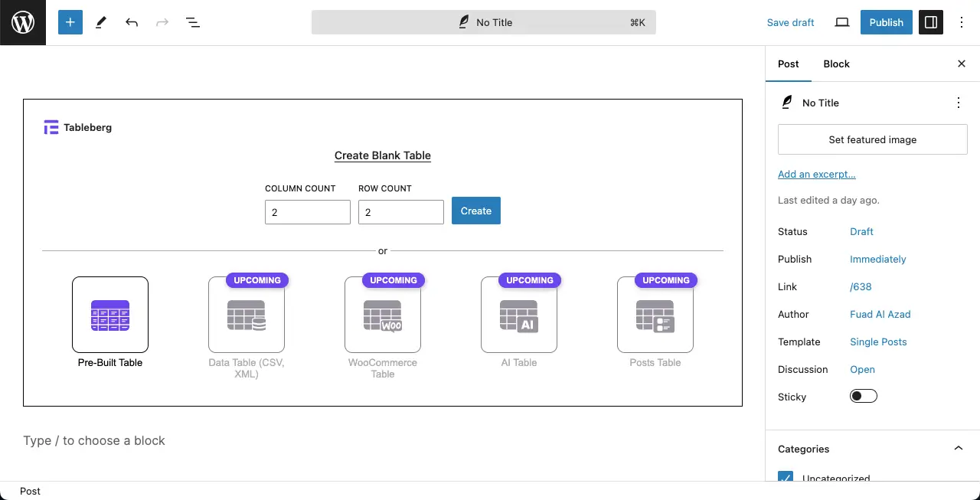Screen dimensions: 980x500
Task: Edit the /638 post link
Action: [861, 286]
